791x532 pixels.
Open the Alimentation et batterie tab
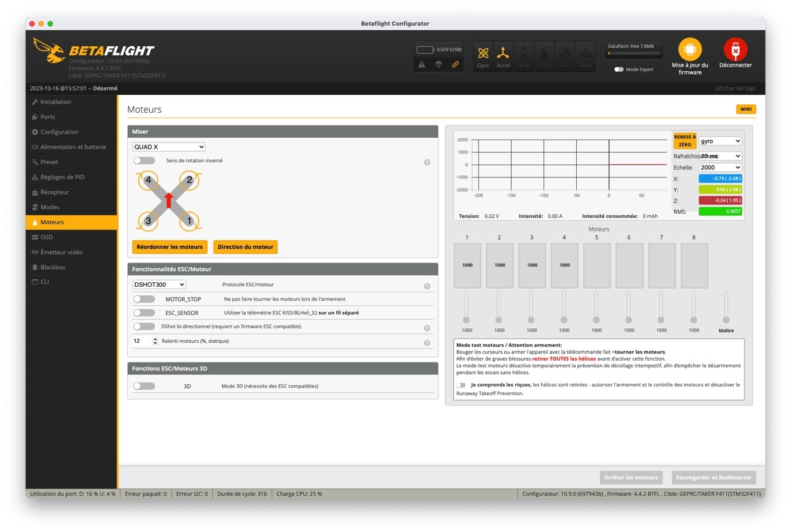(x=71, y=147)
